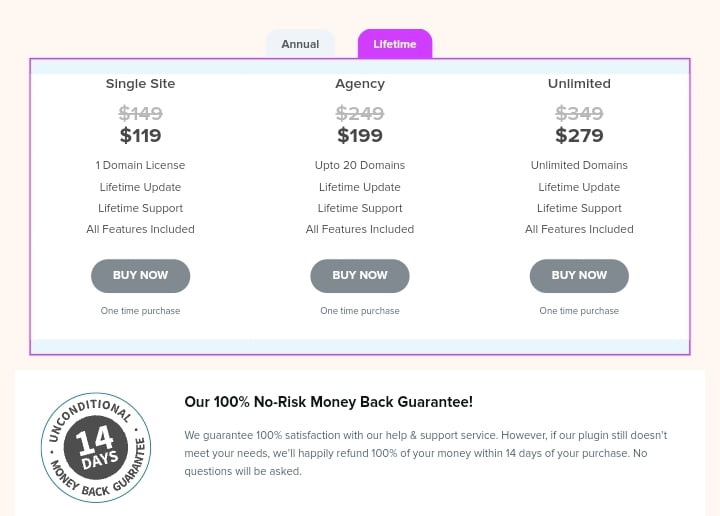Click the $119 Single Site price
This screenshot has width=720, height=516.
click(x=141, y=135)
